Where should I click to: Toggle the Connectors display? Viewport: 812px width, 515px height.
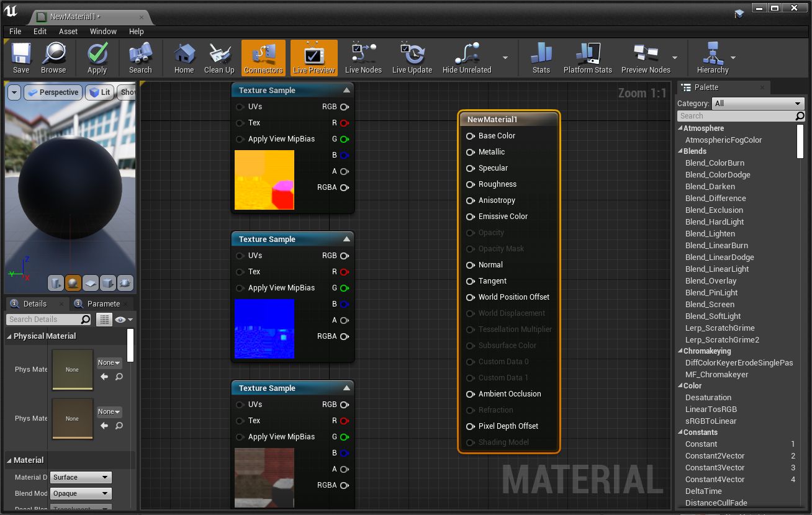coord(263,58)
